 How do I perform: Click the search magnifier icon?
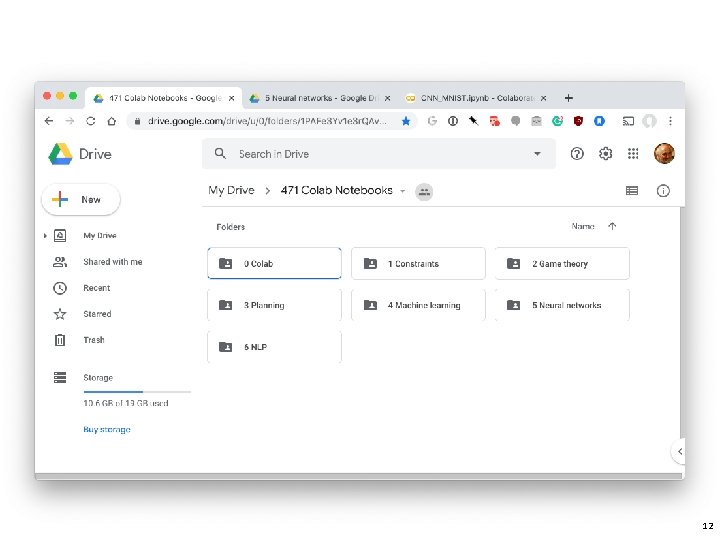coord(220,153)
